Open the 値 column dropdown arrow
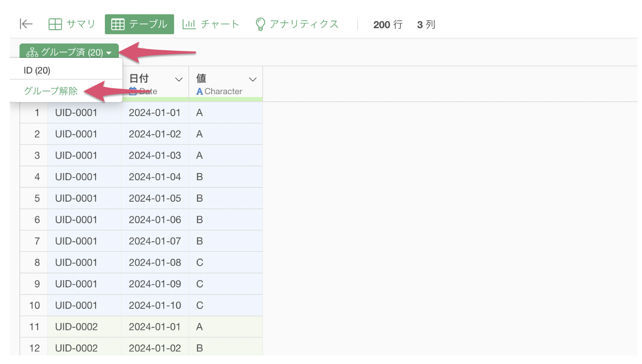642x364 pixels. (x=253, y=79)
